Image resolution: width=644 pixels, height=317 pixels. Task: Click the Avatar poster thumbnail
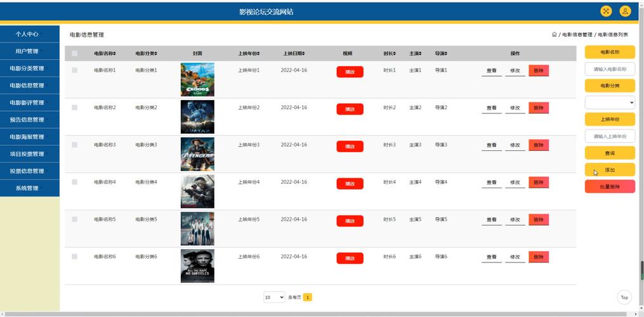(197, 117)
